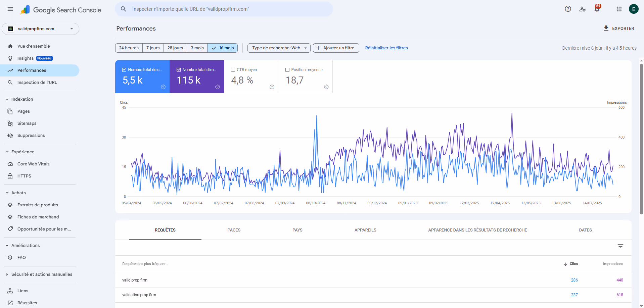The height and width of the screenshot is (308, 644).
Task: Click Réinitialiser les filtres link
Action: (x=386, y=48)
